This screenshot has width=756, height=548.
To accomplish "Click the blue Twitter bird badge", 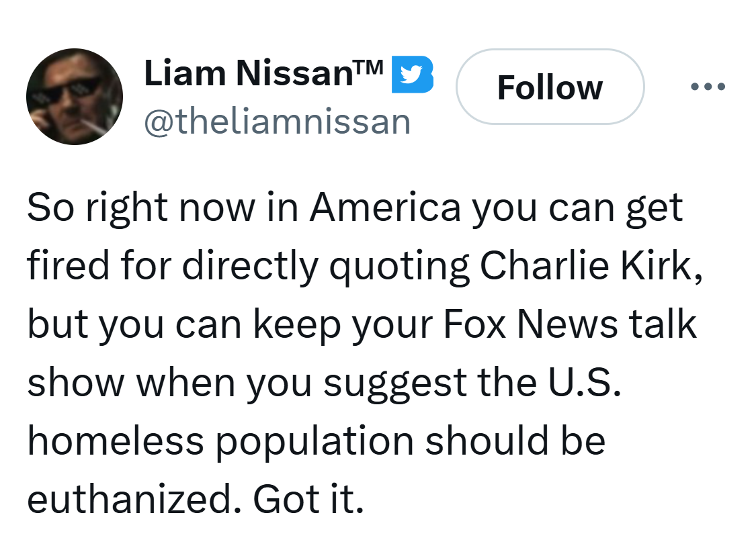I will point(412,73).
